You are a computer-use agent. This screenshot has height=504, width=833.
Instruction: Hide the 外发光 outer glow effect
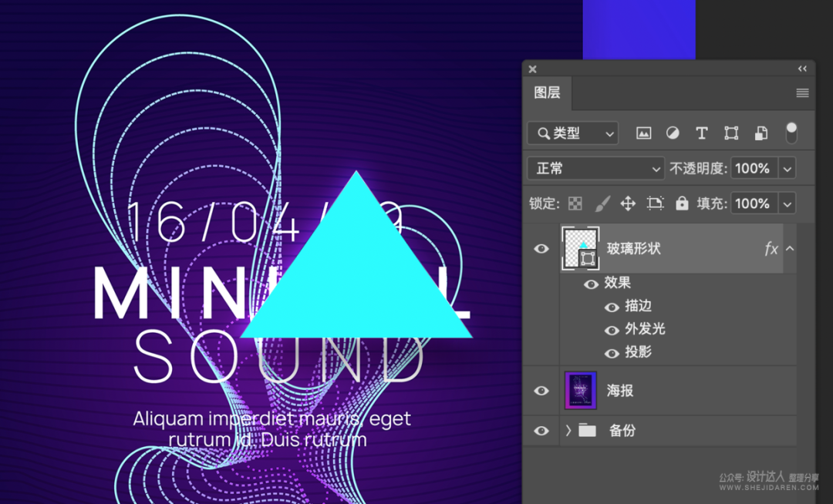pos(612,331)
